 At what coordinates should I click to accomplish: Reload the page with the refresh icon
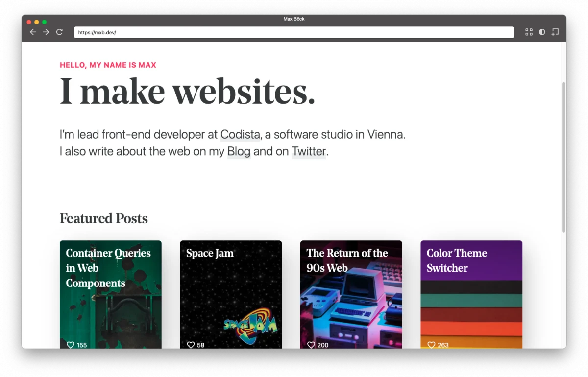[x=59, y=32]
